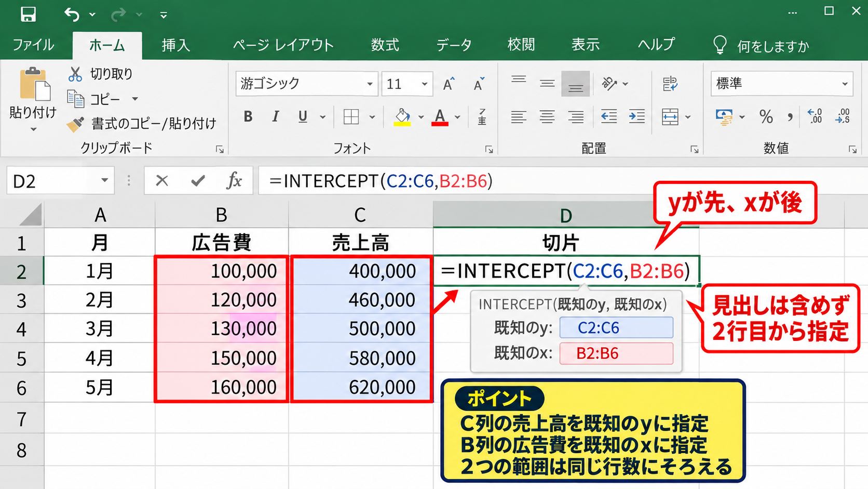The height and width of the screenshot is (489, 868).
Task: Click the Insert Function fx icon
Action: click(x=235, y=181)
